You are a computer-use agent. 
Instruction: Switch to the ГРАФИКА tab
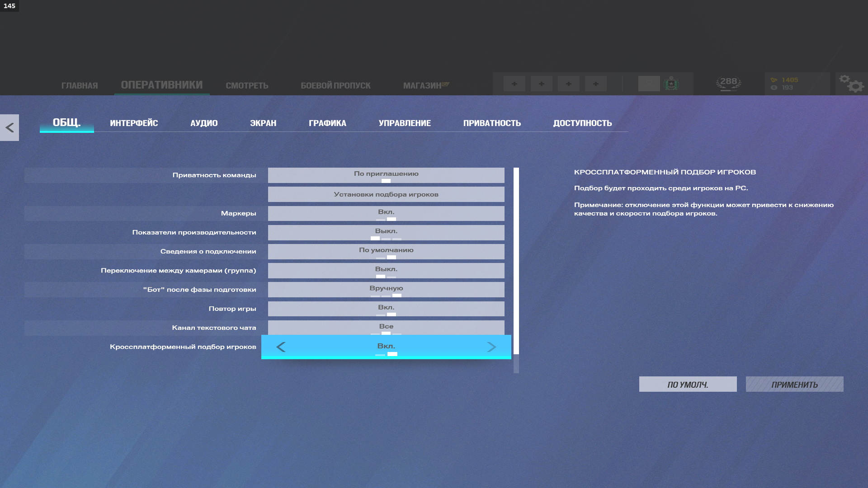pos(327,123)
